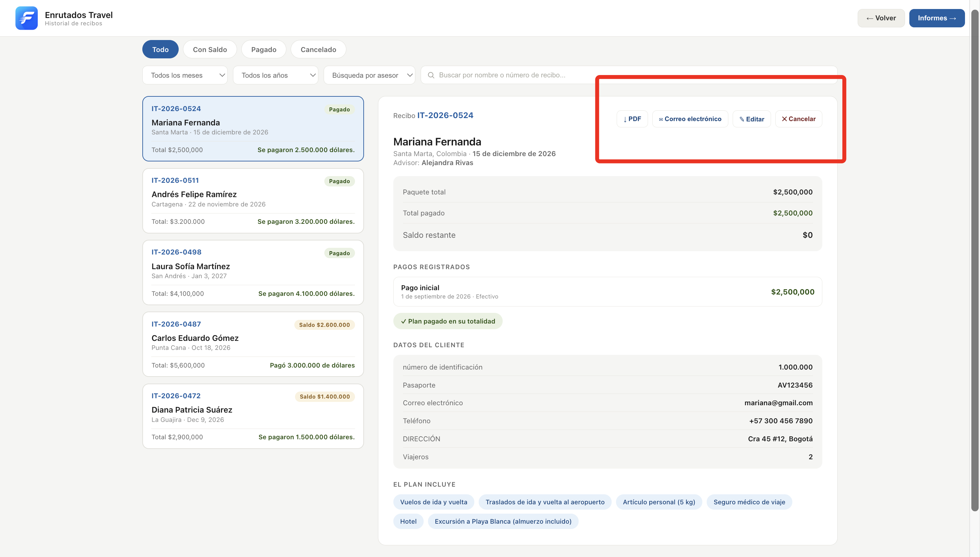980x557 pixels.
Task: Click IT-2026-0524 link in detail header
Action: (445, 115)
